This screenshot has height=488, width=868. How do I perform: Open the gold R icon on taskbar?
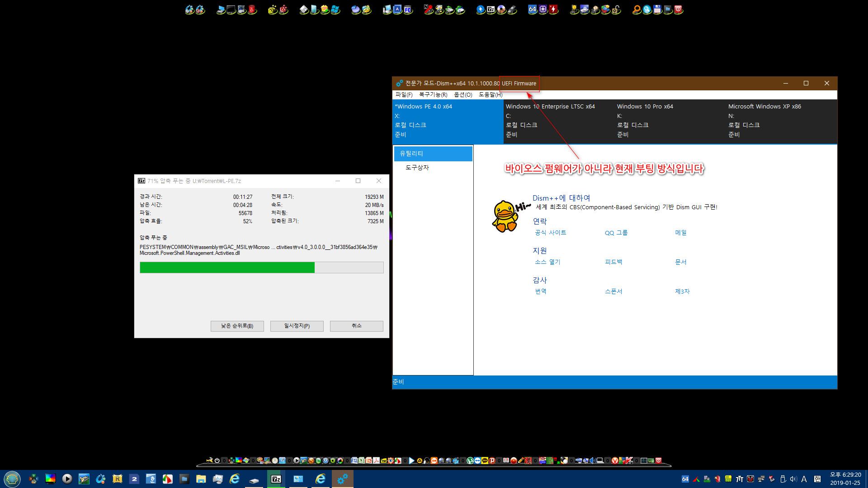click(117, 479)
